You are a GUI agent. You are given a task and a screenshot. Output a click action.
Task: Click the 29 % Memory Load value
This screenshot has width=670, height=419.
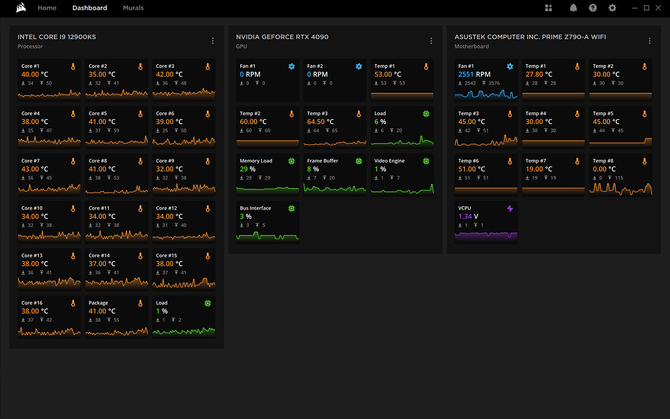pos(247,169)
